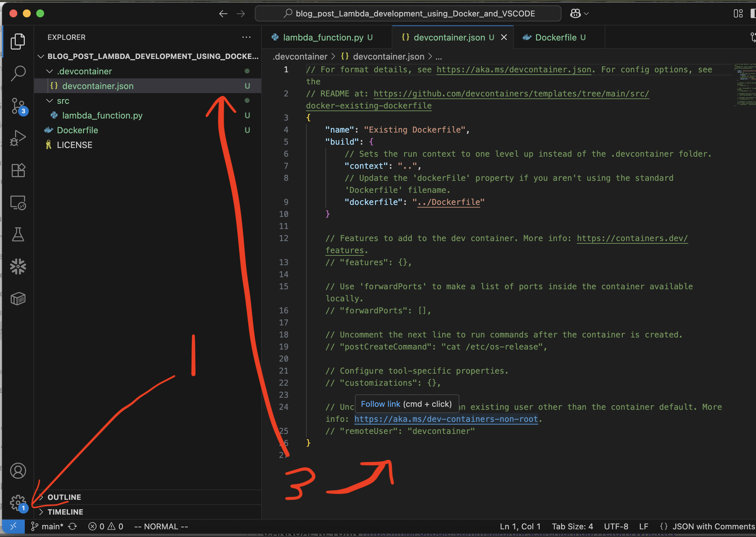Open the Run and Debug view

pyautogui.click(x=18, y=138)
